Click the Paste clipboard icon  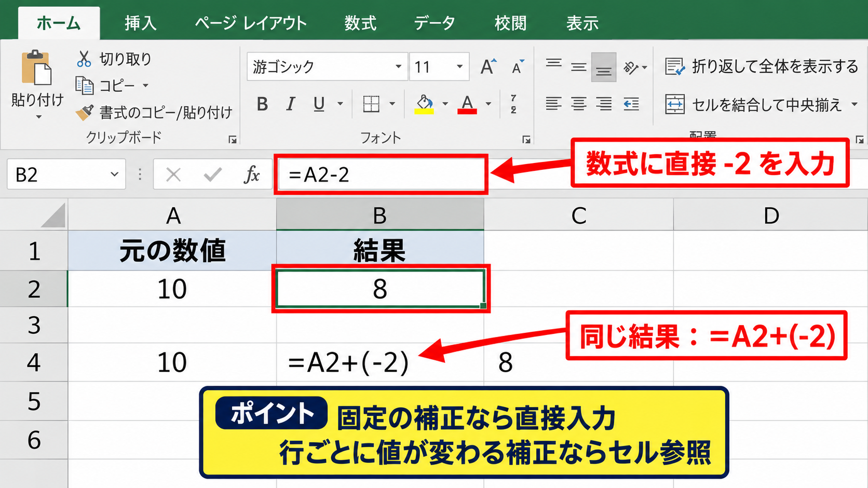coord(36,67)
